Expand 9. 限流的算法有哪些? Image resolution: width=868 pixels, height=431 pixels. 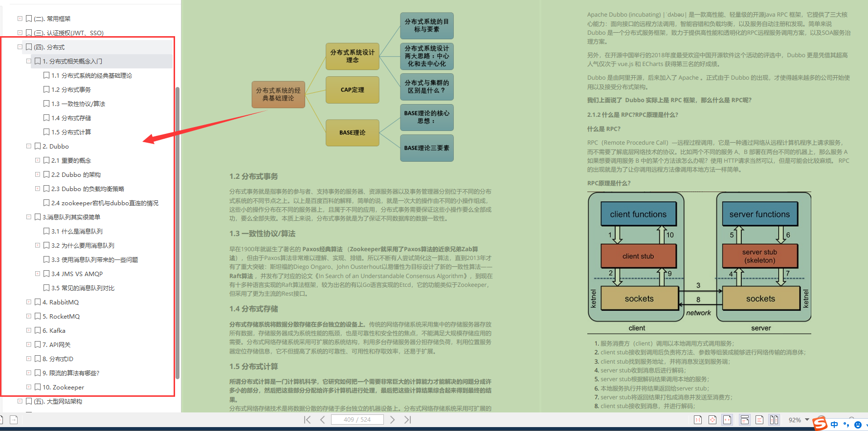(29, 373)
